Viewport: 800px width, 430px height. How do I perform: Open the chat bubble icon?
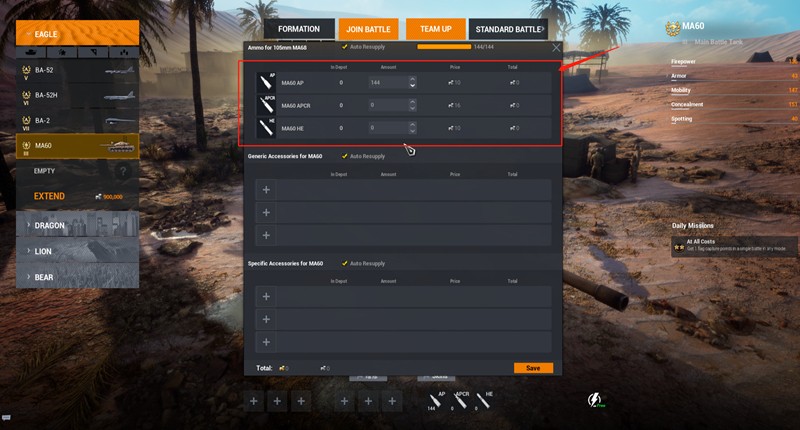click(x=6, y=418)
